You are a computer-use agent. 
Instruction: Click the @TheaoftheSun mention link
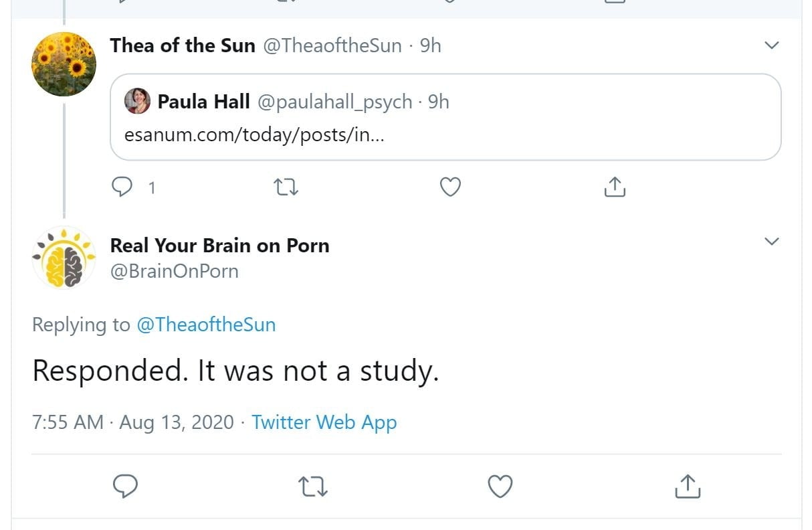click(206, 325)
